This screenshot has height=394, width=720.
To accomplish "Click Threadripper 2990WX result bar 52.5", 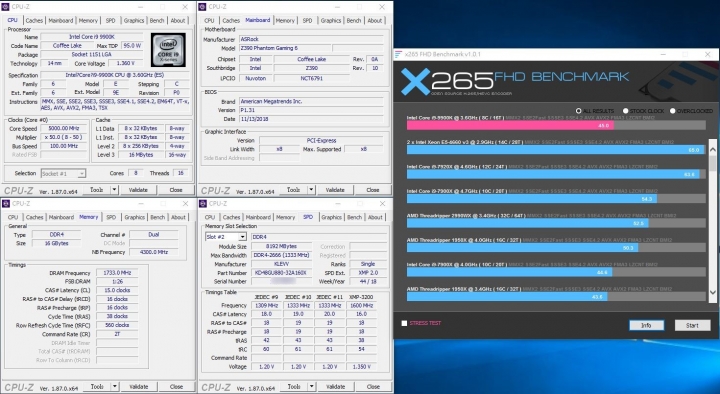I will click(528, 223).
